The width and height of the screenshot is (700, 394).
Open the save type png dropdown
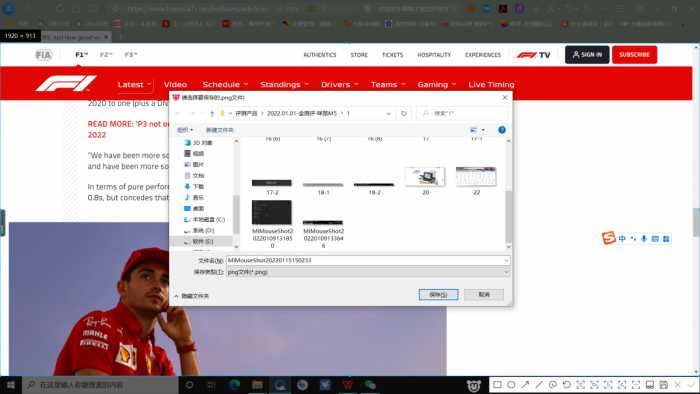click(x=506, y=272)
